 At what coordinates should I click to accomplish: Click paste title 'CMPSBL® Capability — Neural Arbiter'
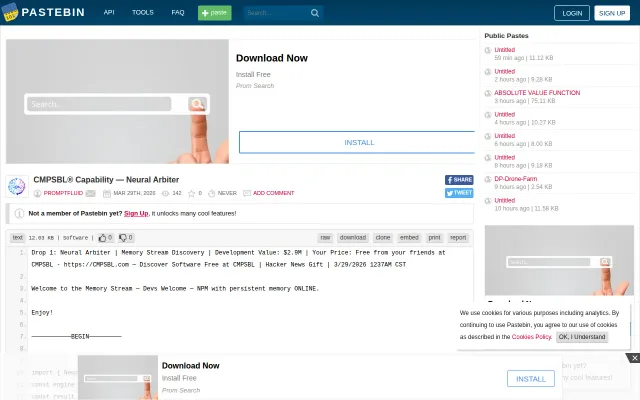point(106,180)
